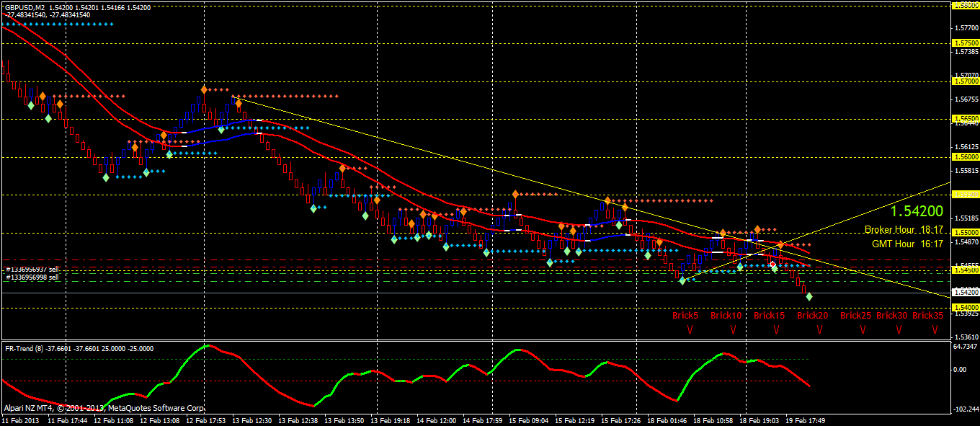The width and height of the screenshot is (980, 426).
Task: Select the Brick10 label
Action: tap(726, 315)
